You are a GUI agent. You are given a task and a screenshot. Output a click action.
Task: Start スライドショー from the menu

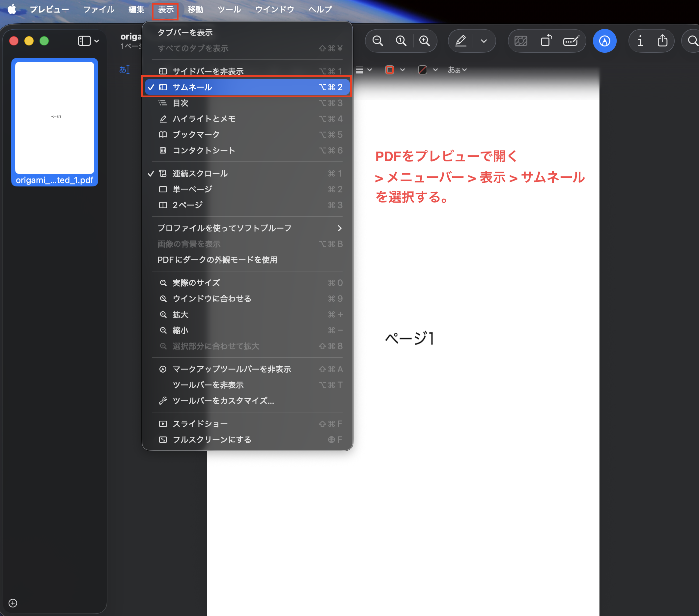[247, 424]
